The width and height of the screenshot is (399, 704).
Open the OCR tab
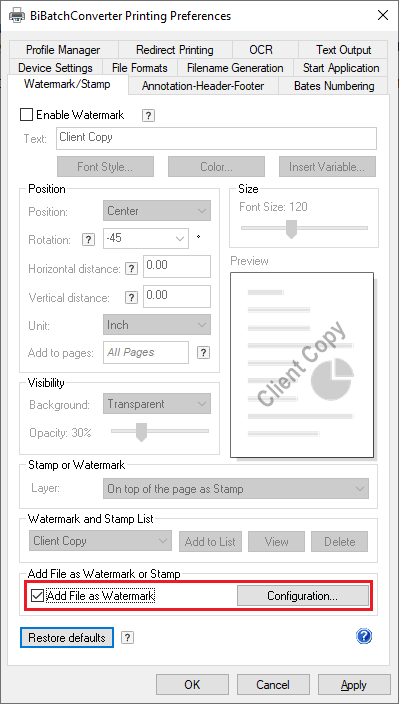[261, 49]
